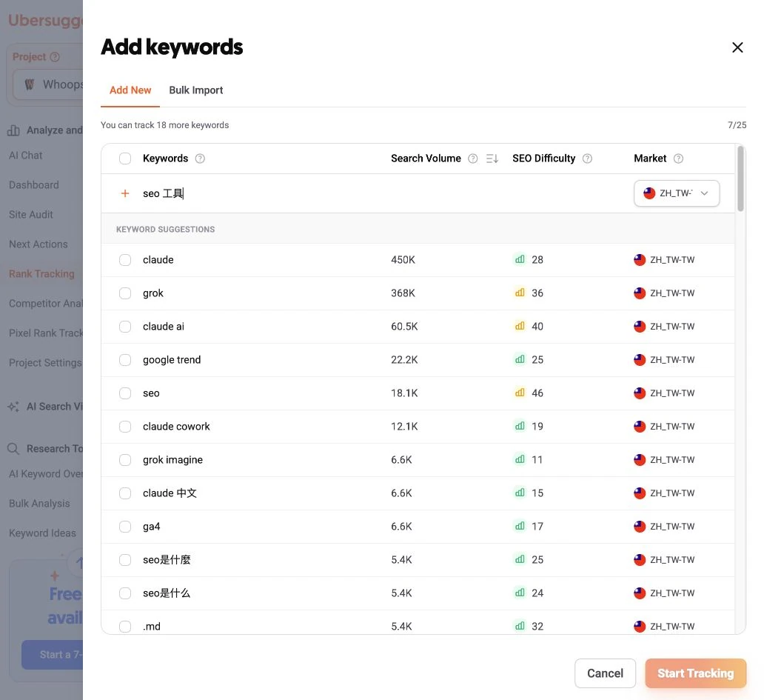764x700 pixels.
Task: Check the ga4 keyword checkbox
Action: tap(125, 527)
